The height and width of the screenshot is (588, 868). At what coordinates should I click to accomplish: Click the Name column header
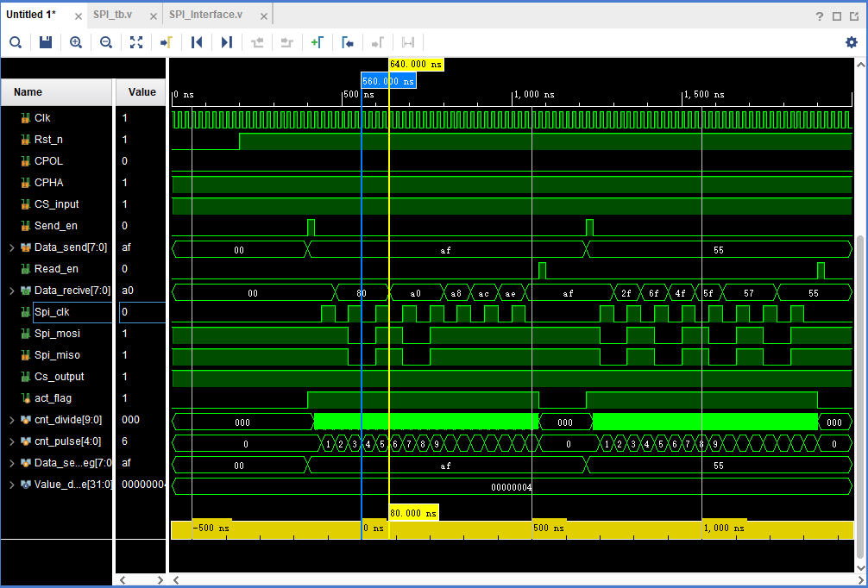[x=56, y=92]
